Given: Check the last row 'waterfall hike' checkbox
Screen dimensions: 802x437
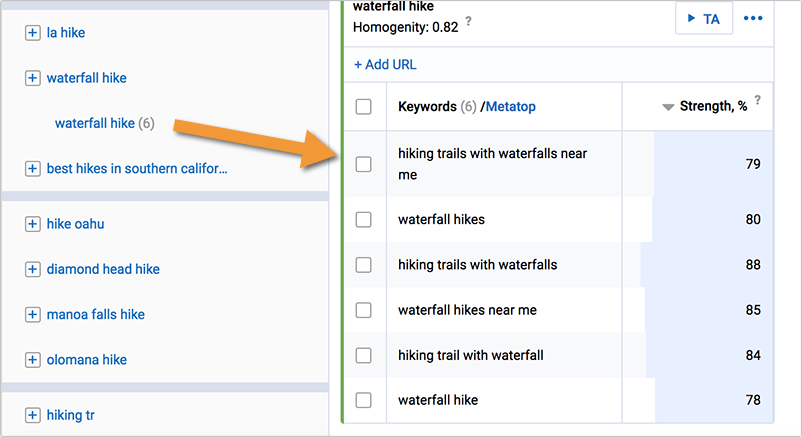Looking at the screenshot, I should (x=363, y=400).
